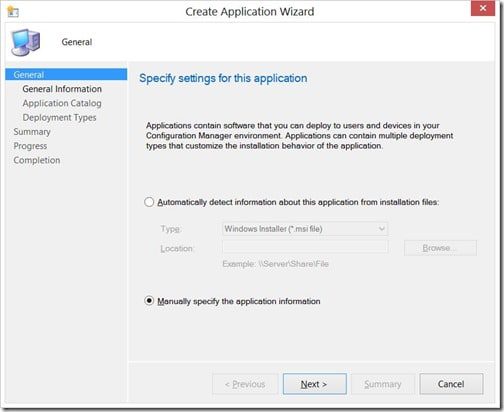Open the Type dropdown for Windows Installer
The width and height of the screenshot is (504, 412).
tap(305, 229)
